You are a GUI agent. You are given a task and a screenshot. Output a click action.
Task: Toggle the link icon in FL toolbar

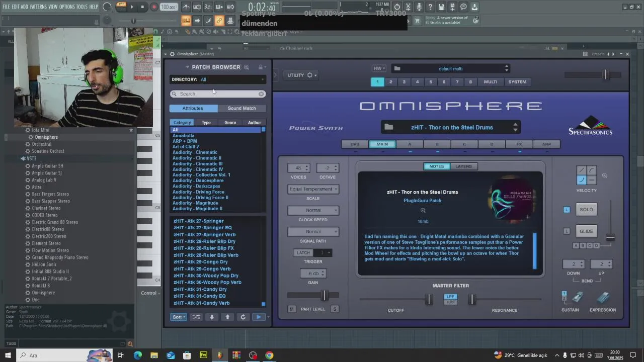coord(219,21)
